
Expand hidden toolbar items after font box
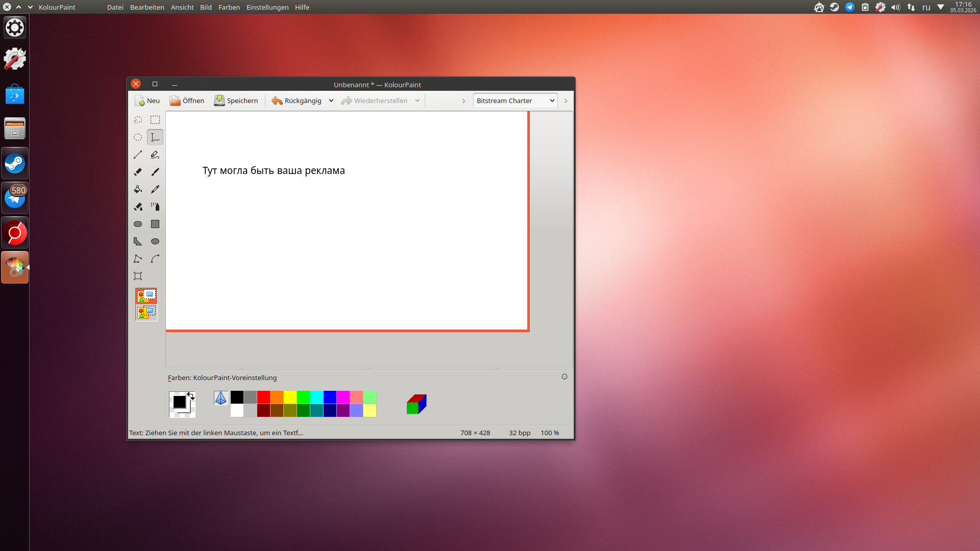tap(566, 101)
